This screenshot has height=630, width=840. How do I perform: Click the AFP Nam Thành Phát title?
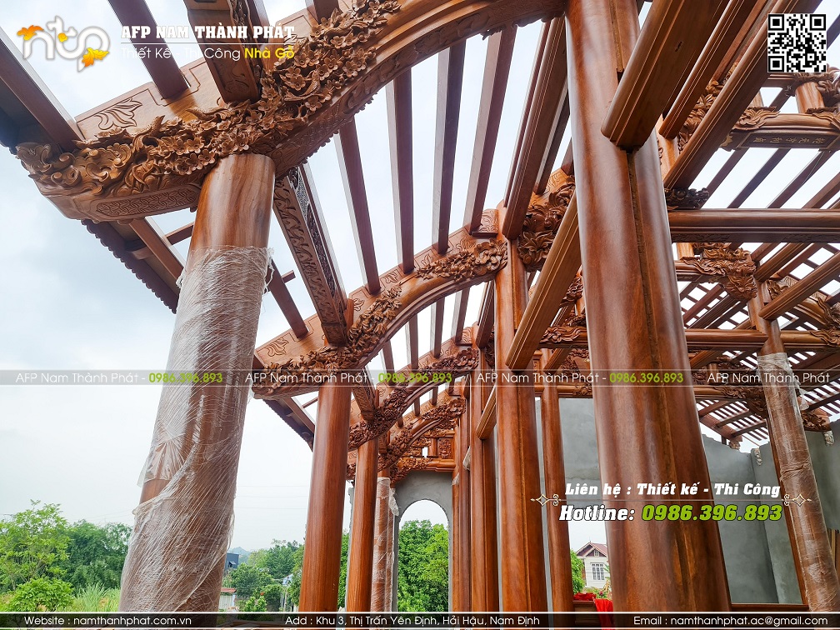coord(207,33)
